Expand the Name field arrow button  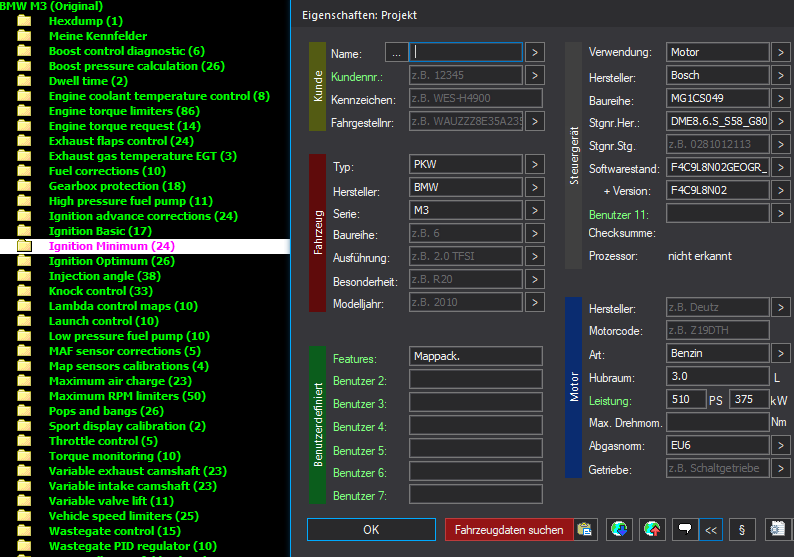point(535,52)
